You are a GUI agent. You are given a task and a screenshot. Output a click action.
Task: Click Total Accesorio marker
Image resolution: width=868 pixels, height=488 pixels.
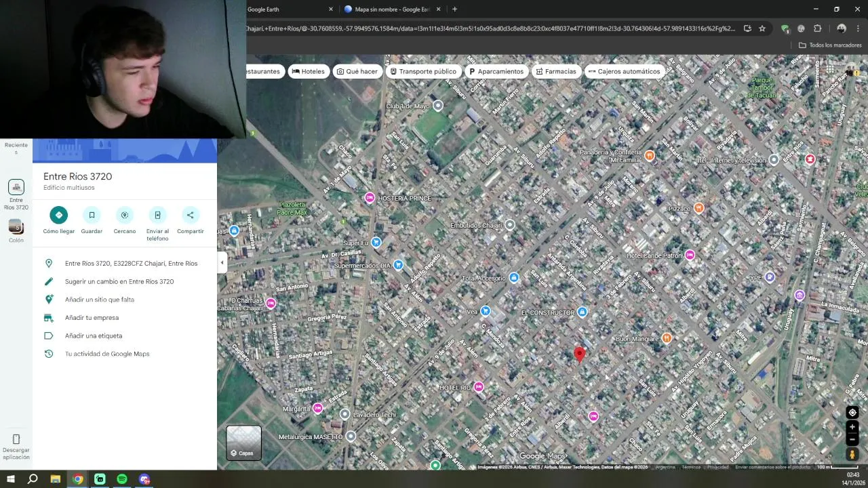[x=514, y=278]
